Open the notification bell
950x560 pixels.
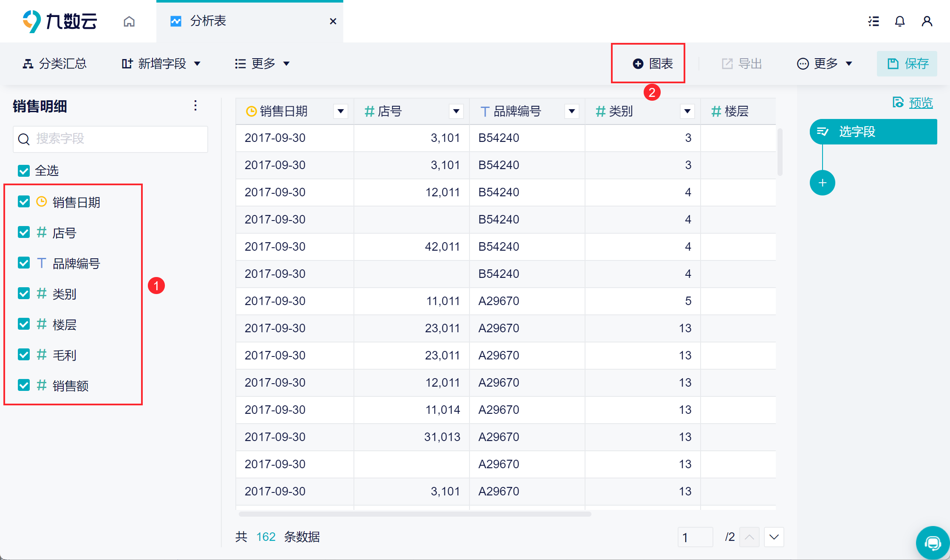click(899, 21)
